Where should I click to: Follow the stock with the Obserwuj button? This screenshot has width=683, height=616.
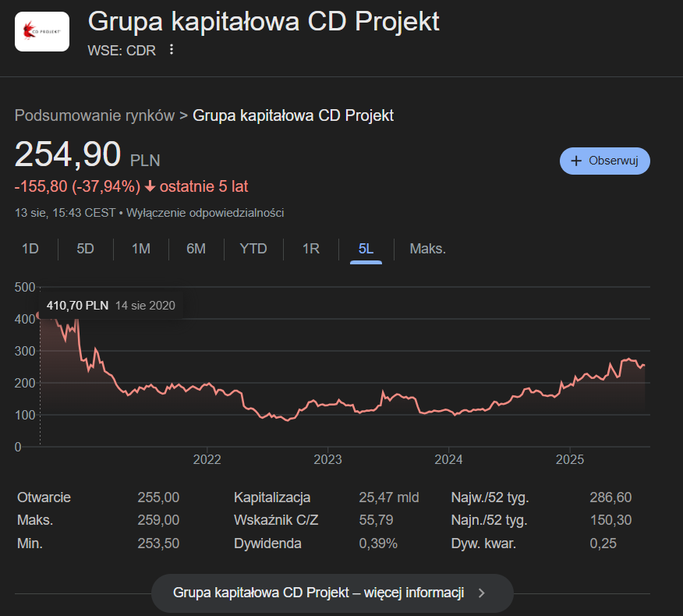[604, 161]
